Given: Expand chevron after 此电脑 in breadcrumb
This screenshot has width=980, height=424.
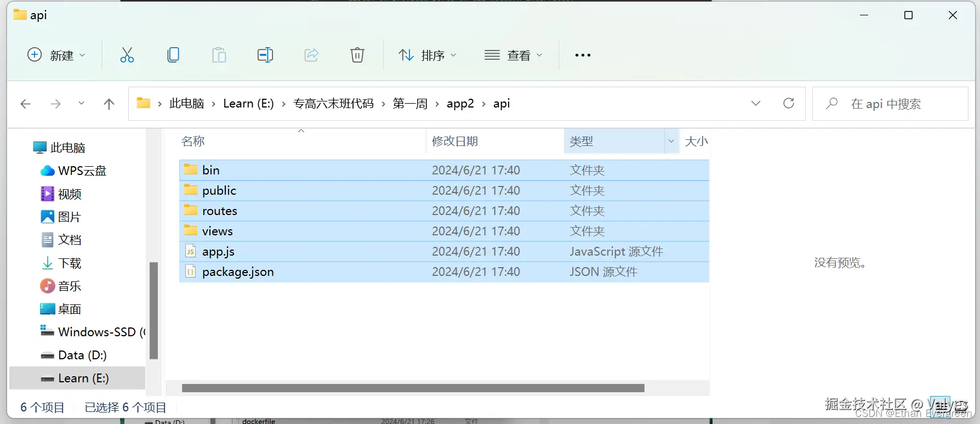Looking at the screenshot, I should (214, 104).
